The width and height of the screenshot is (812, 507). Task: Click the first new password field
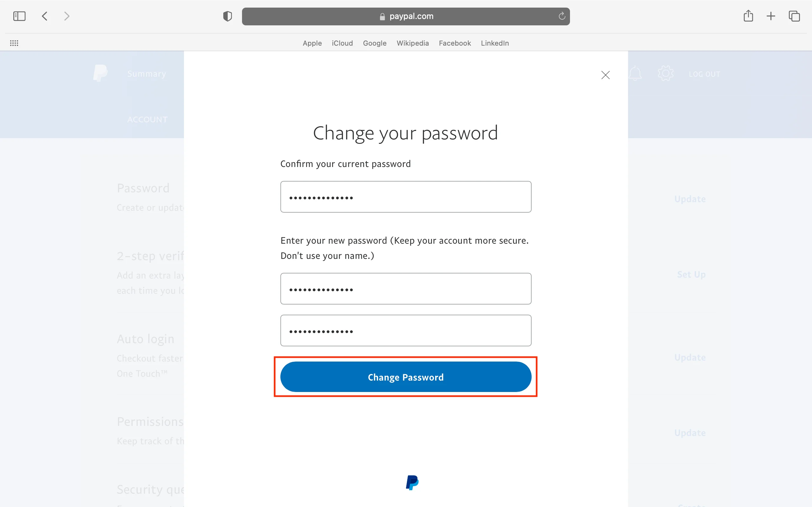coord(406,289)
